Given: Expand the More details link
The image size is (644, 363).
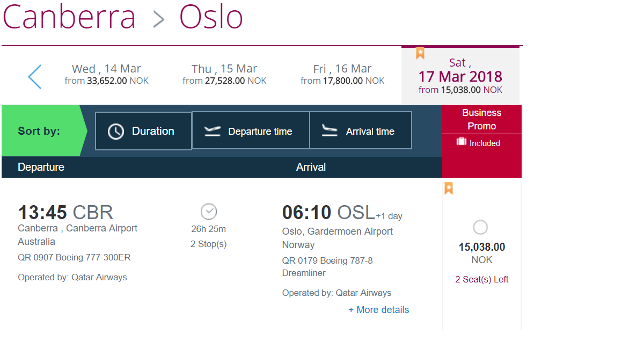Looking at the screenshot, I should 379,310.
